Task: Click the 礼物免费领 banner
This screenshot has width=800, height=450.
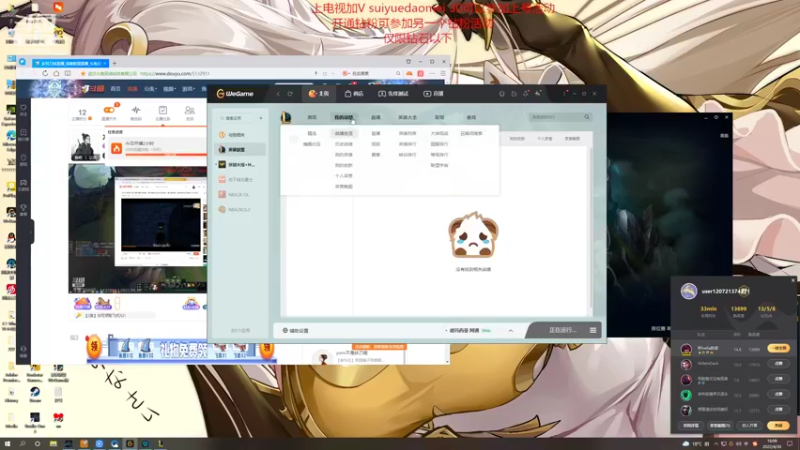Action: tap(183, 350)
